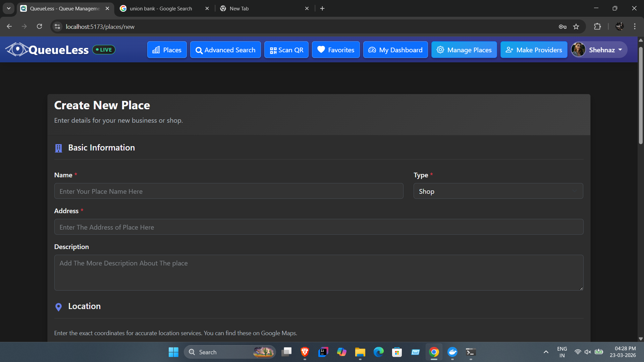Click the QueueLess eye logo icon
644x362 pixels.
[17, 50]
